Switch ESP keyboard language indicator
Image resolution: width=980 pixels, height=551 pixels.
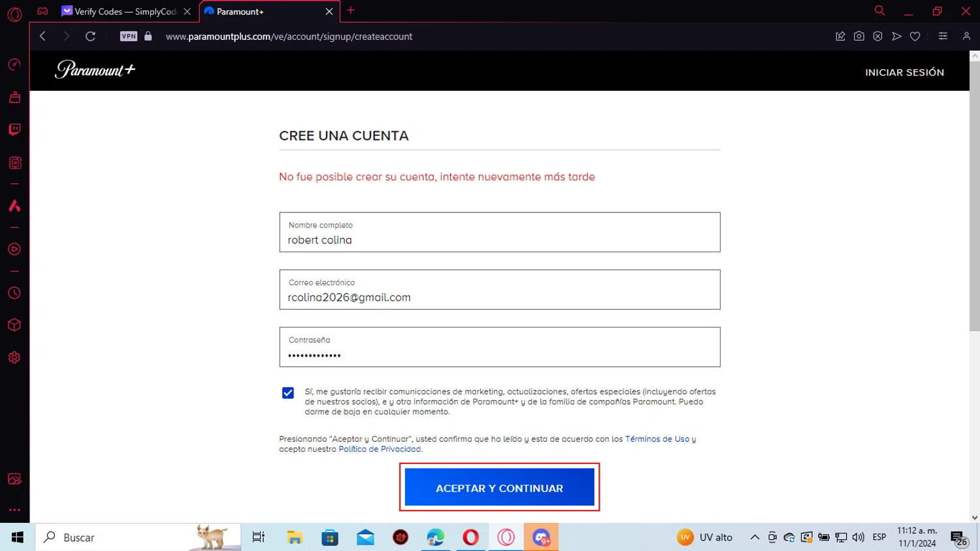pos(879,537)
